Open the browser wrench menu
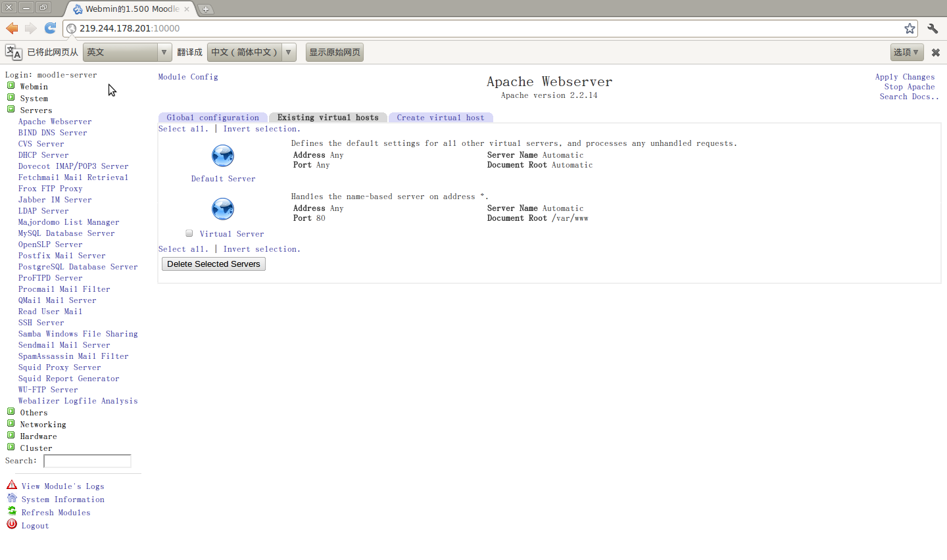Screen dimensions: 947x560 pyautogui.click(x=933, y=28)
